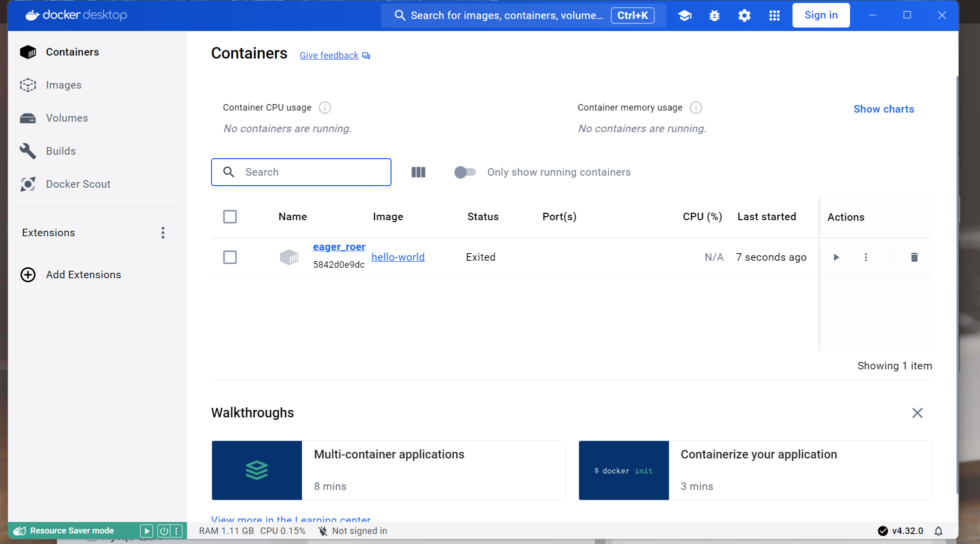Click Show charts button
The width and height of the screenshot is (980, 544).
(883, 109)
